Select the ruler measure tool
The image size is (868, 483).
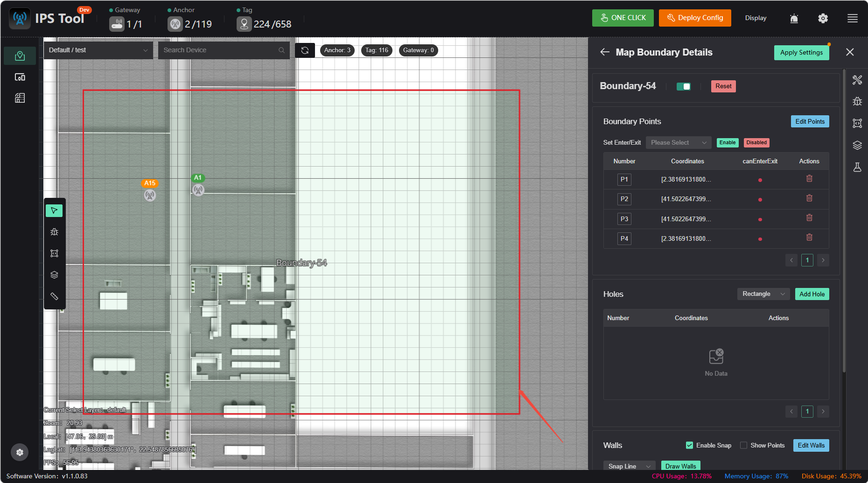tap(54, 296)
